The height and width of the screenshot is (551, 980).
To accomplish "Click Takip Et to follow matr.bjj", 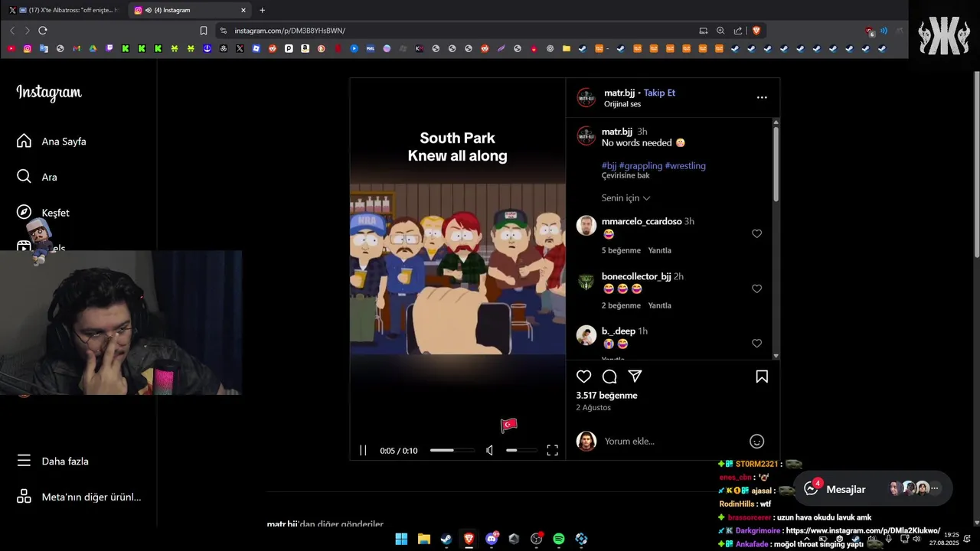I will coord(659,93).
